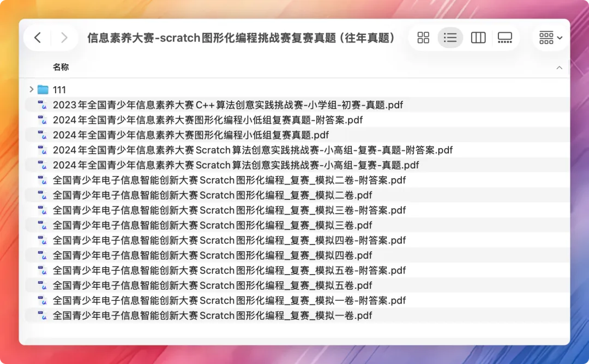
Task: Click PDF icon of 模拟四卷-附答案.pdf
Action: pos(43,240)
